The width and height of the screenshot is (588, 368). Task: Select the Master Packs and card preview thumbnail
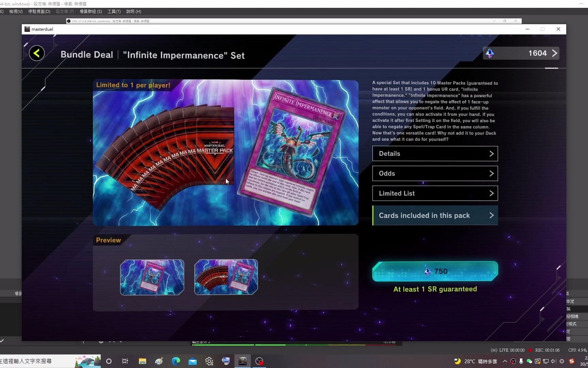click(226, 277)
